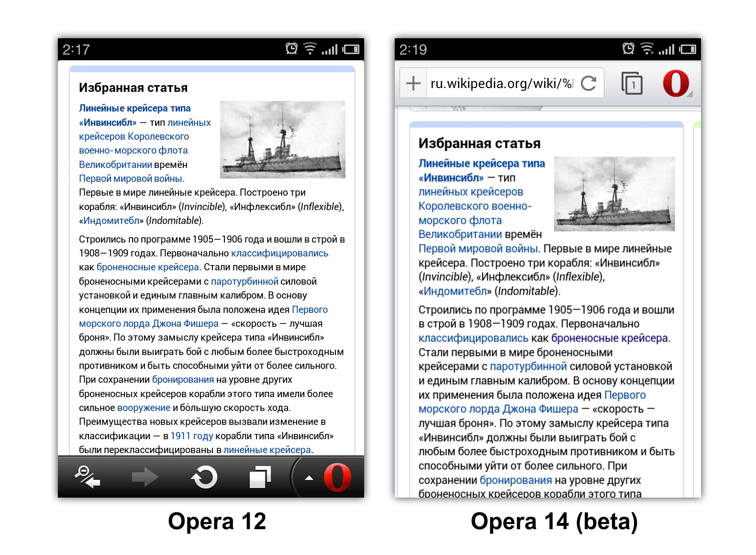
Task: Follow вооружение link in Opera 12
Action: (x=144, y=408)
